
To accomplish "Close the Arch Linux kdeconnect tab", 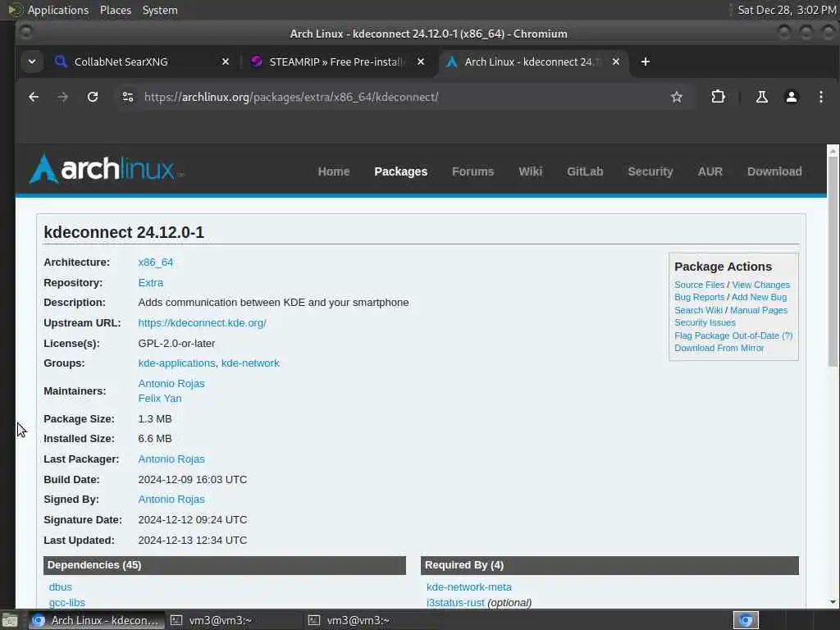I will (616, 62).
